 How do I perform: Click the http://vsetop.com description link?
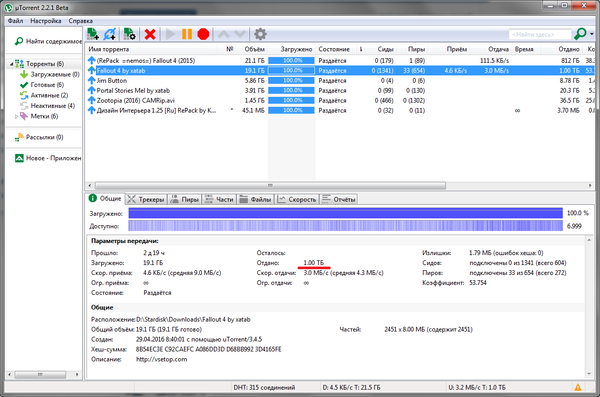pos(161,359)
